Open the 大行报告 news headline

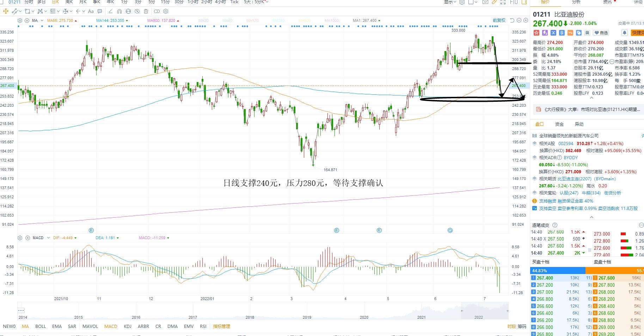(588, 110)
